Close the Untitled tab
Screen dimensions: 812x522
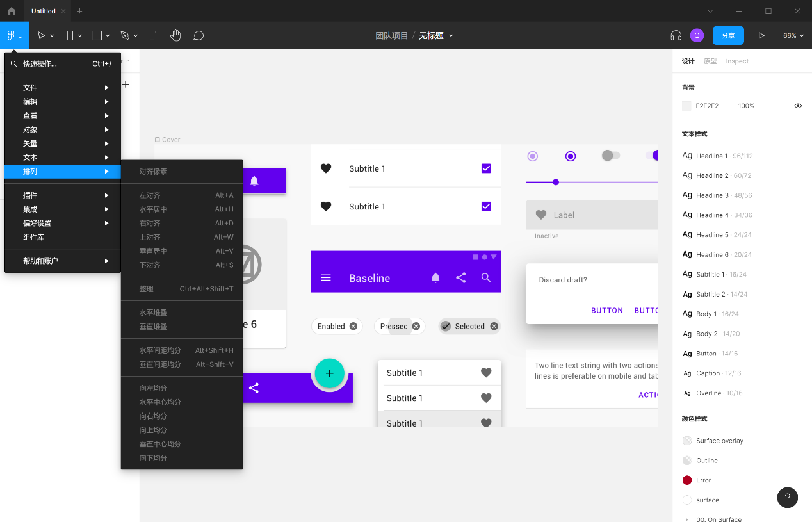pos(63,12)
